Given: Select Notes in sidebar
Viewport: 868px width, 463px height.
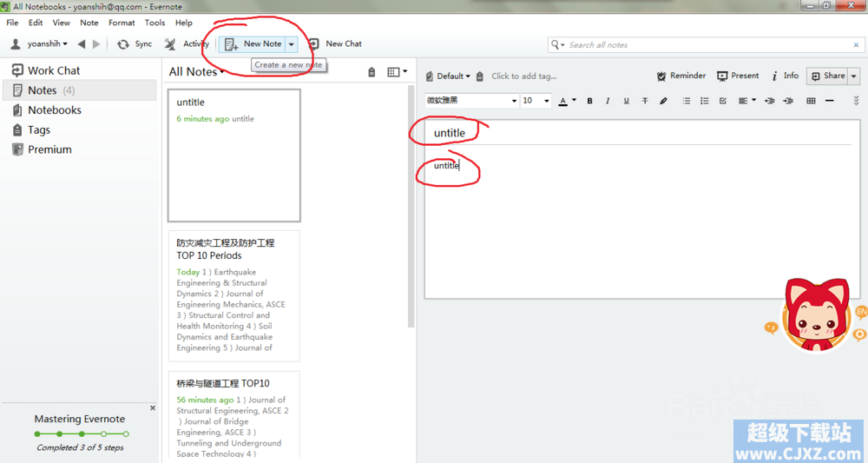Looking at the screenshot, I should pyautogui.click(x=80, y=90).
